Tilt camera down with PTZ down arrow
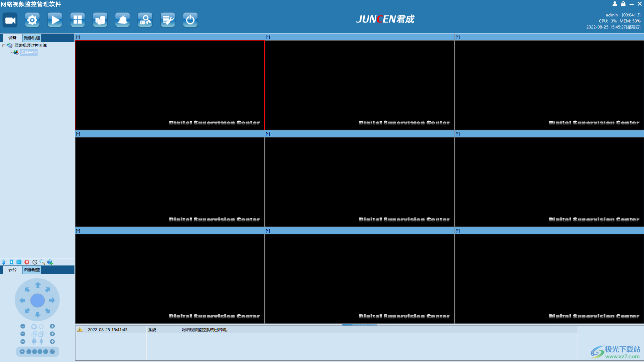Image resolution: width=644 pixels, height=362 pixels. point(38,315)
